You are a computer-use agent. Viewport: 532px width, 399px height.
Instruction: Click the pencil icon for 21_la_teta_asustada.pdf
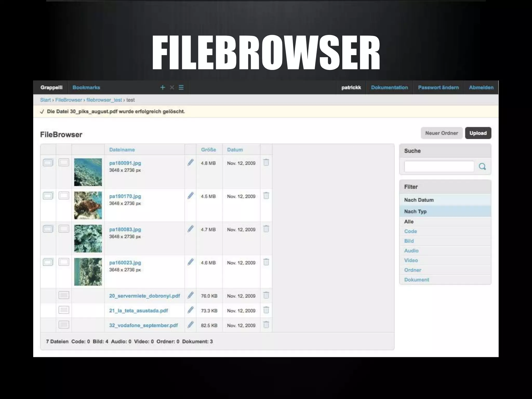click(190, 310)
